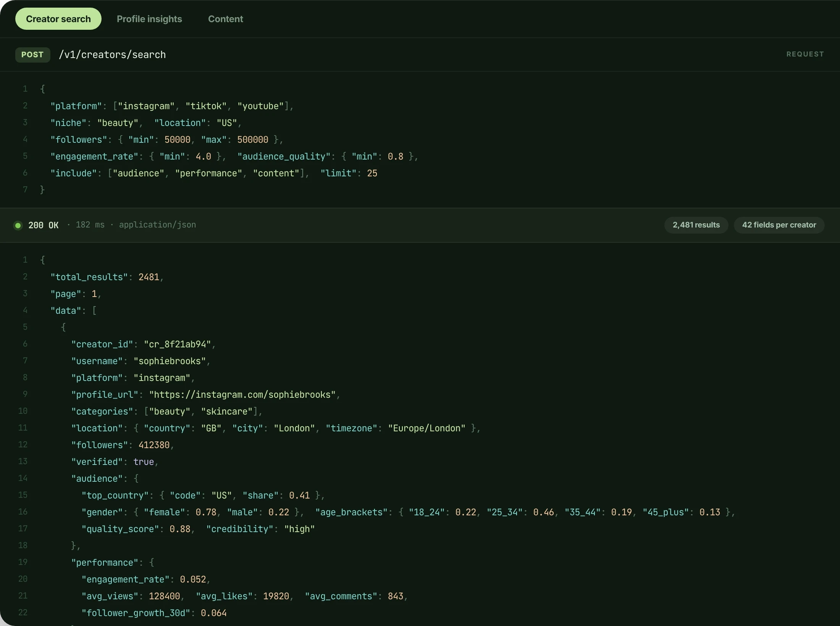This screenshot has width=840, height=626.
Task: Click the "total_results" key in the response
Action: coord(89,277)
